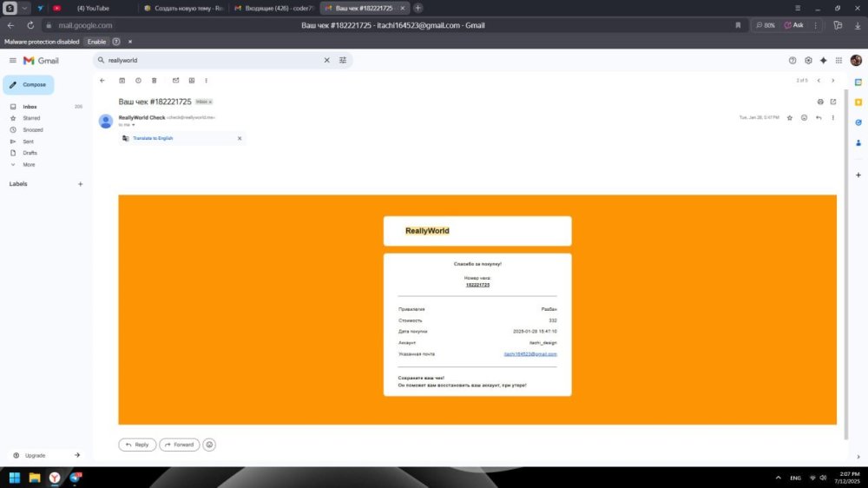This screenshot has height=488, width=868.
Task: Switch to the YouTube browser tab
Action: [x=93, y=9]
